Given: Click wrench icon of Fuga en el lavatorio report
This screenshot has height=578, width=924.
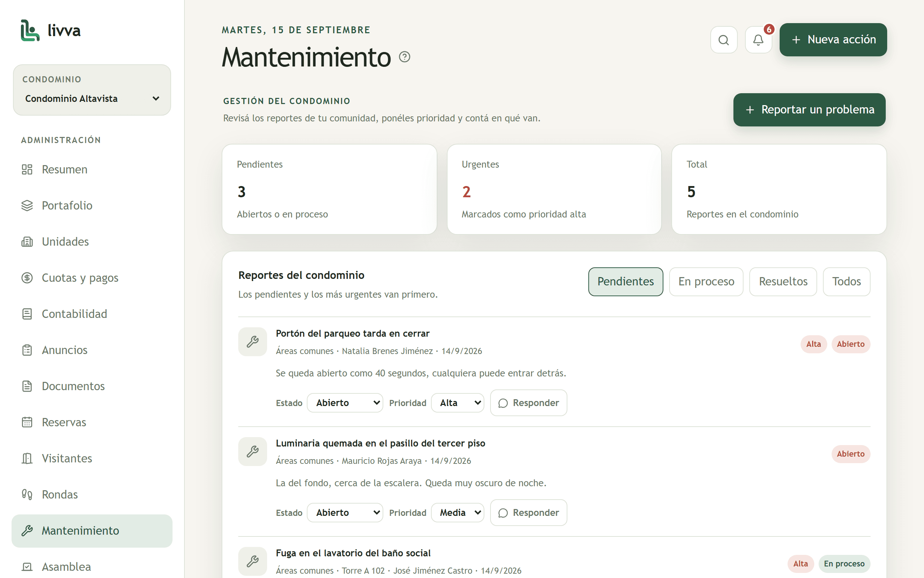Looking at the screenshot, I should click(252, 561).
